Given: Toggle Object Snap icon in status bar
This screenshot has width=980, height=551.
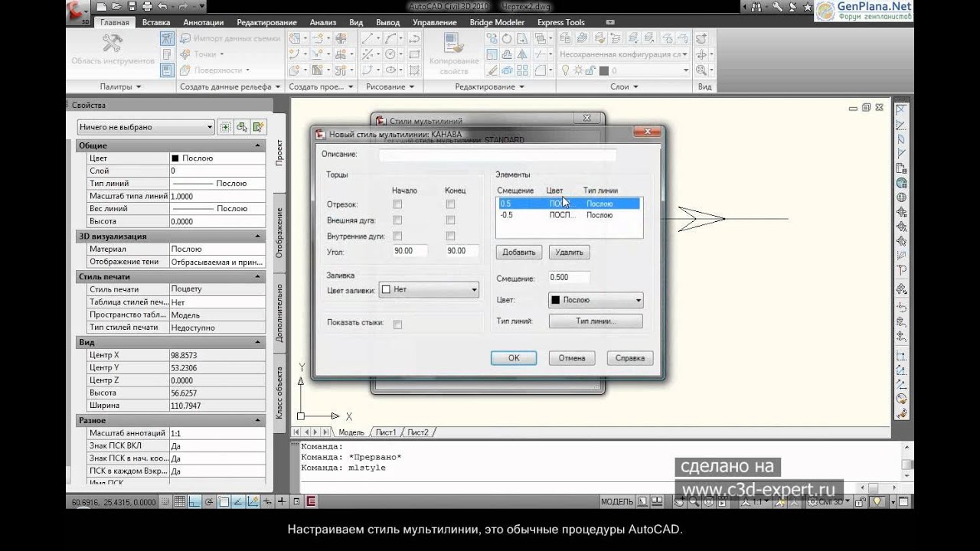Looking at the screenshot, I should [x=224, y=501].
